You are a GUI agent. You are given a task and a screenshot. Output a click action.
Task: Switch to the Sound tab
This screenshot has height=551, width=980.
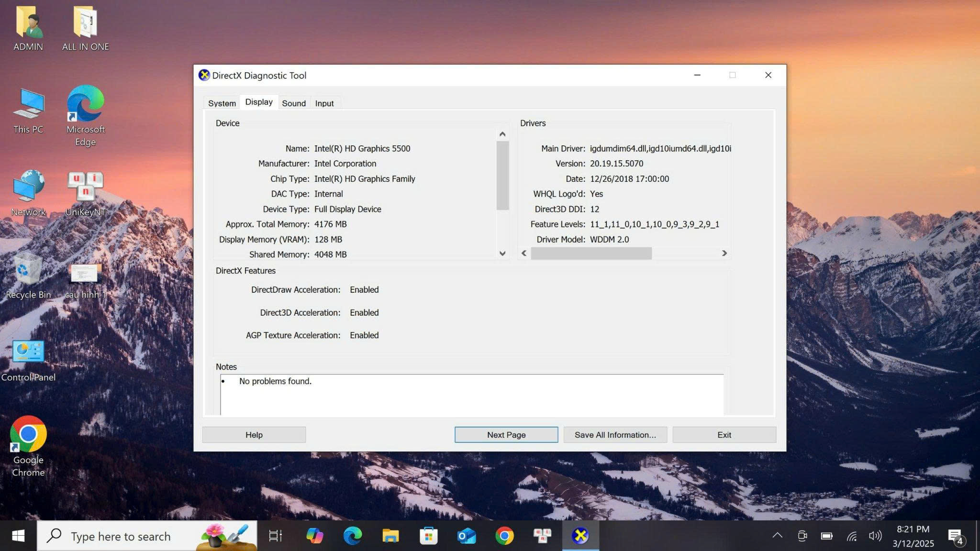point(293,103)
